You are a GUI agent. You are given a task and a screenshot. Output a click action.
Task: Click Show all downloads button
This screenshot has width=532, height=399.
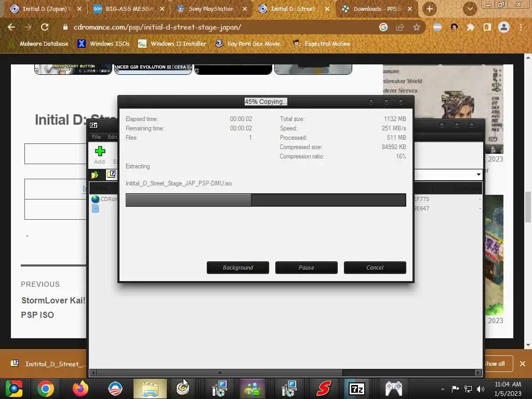point(495,364)
